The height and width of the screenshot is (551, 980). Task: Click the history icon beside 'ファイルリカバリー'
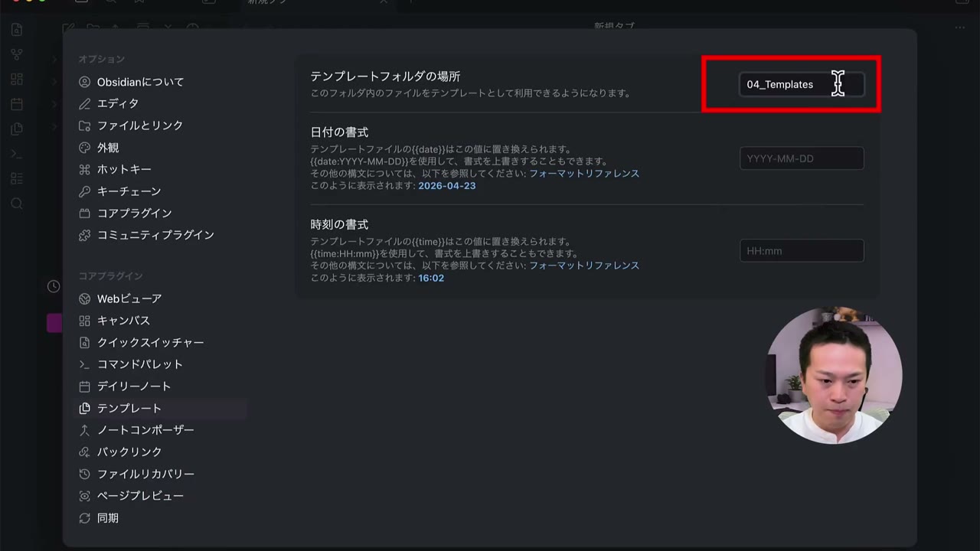click(85, 474)
